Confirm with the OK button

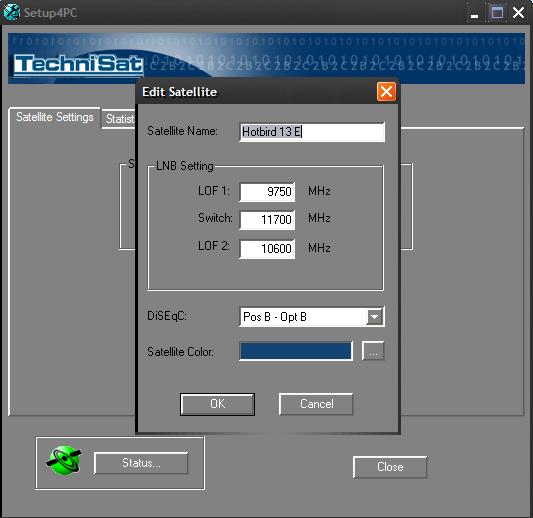(x=217, y=404)
